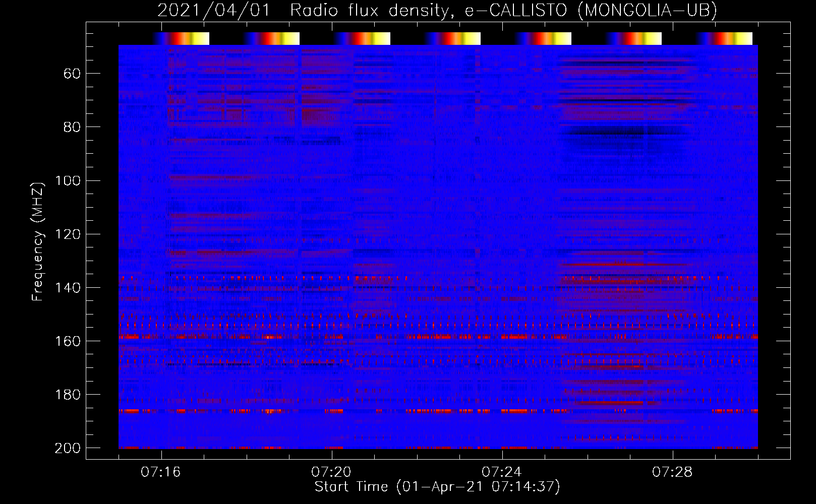Click the 100 MHz frequency tick label

click(68, 180)
